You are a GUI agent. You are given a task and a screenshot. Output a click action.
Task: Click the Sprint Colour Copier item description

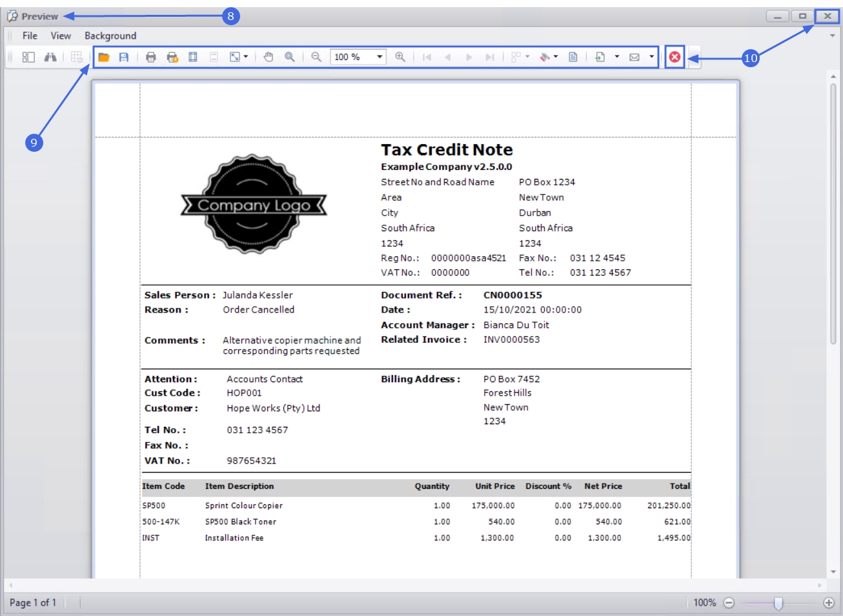pyautogui.click(x=244, y=506)
